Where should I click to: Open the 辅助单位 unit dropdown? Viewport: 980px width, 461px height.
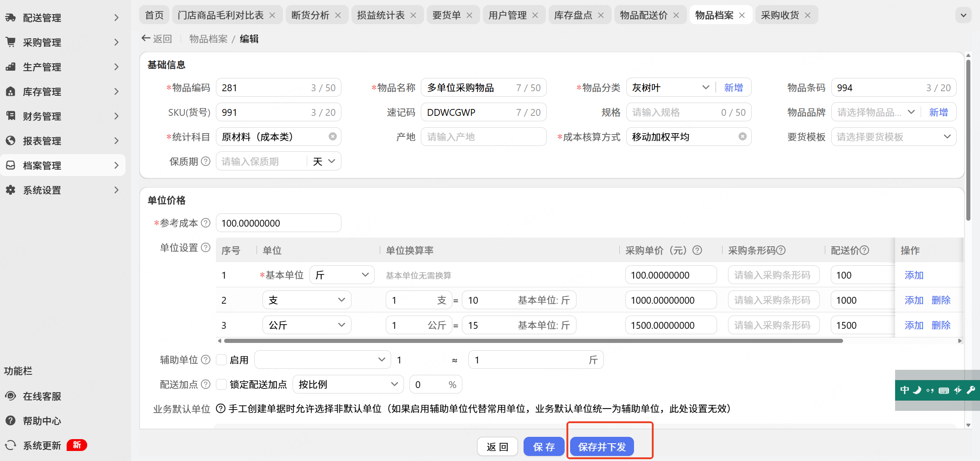[x=322, y=360]
